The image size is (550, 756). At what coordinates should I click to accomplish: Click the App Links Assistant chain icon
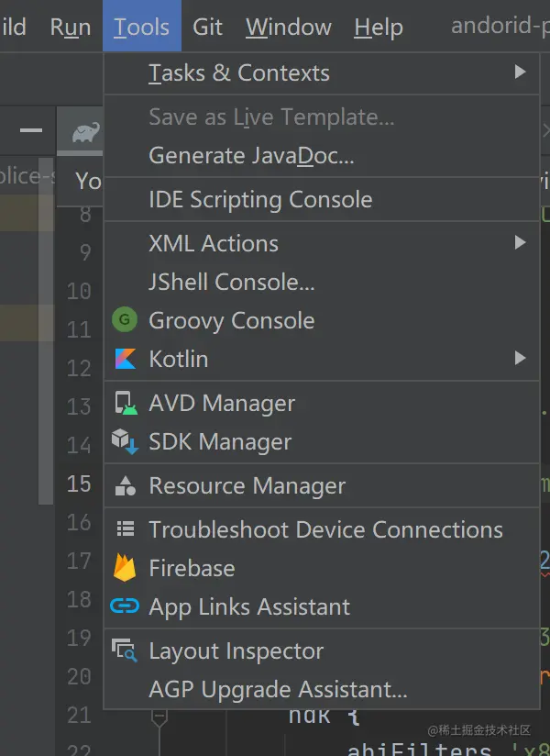pos(125,606)
